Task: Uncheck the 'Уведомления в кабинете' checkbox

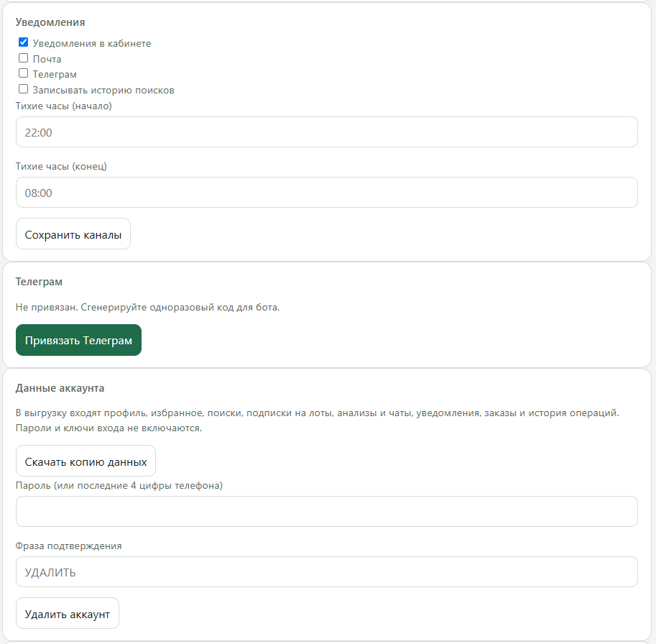Action: (24, 42)
